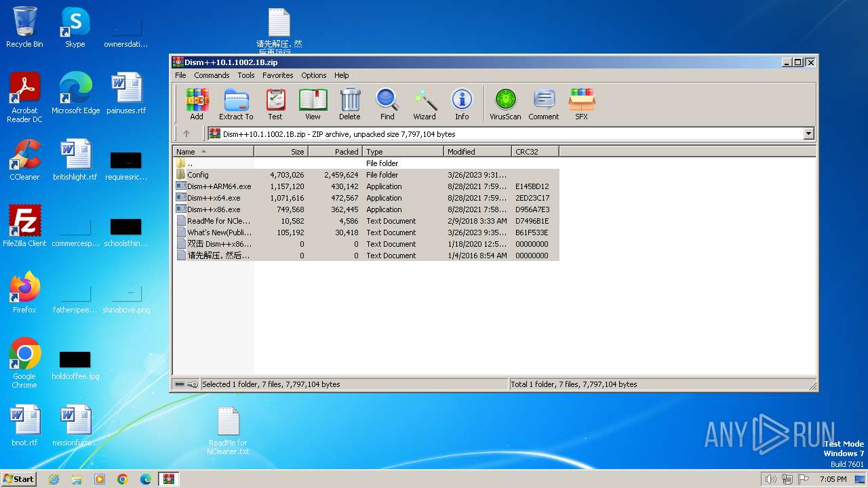Sort by Size column header

click(x=281, y=152)
